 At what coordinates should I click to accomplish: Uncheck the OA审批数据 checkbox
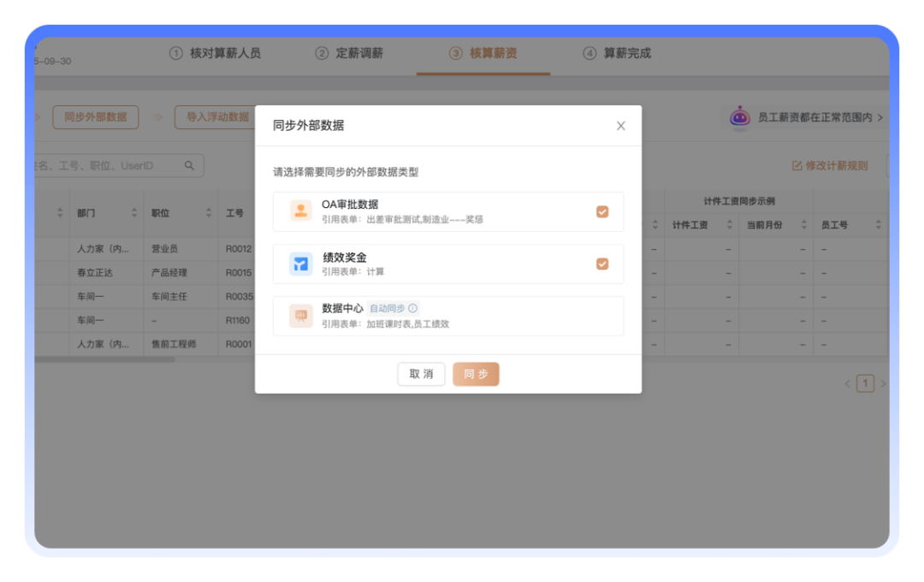602,211
